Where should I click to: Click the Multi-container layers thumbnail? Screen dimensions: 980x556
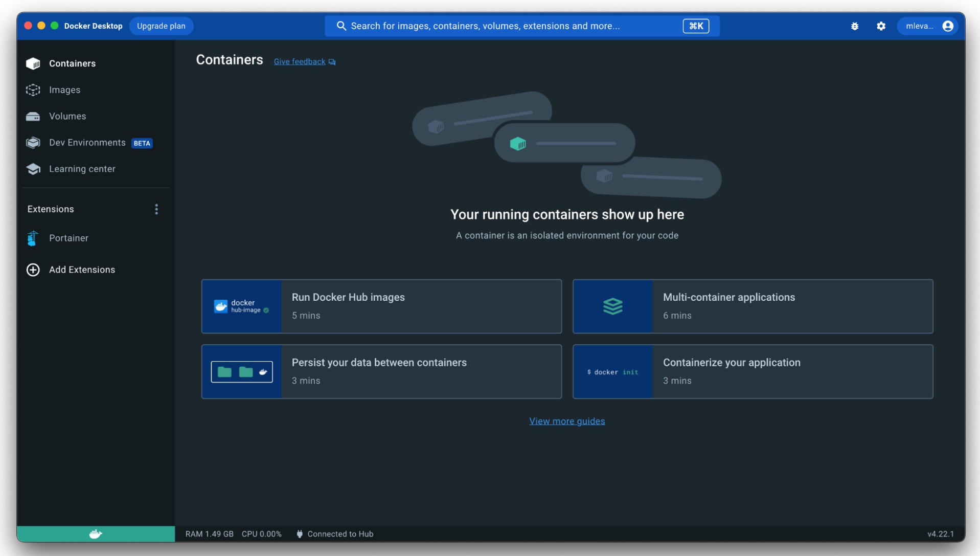click(x=613, y=306)
